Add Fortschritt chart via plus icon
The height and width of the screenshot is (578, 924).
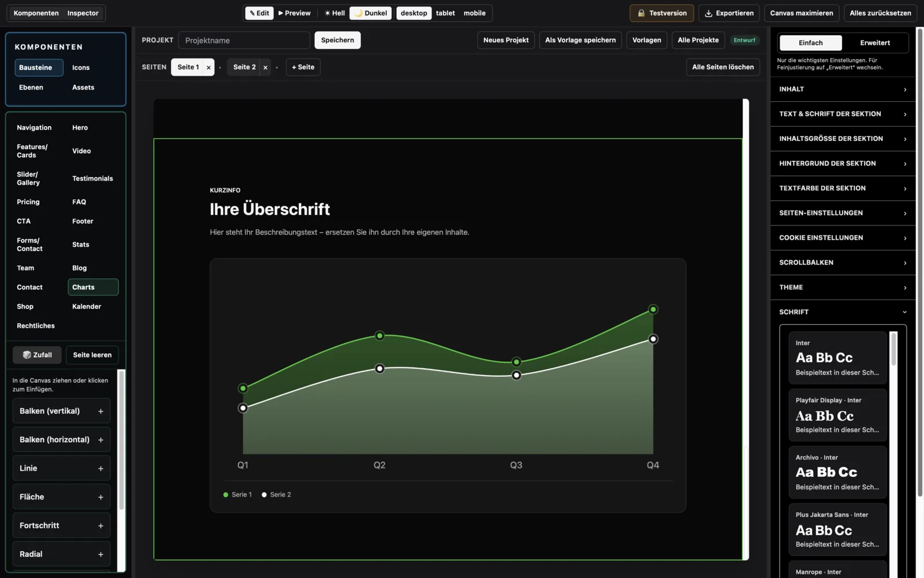click(x=100, y=526)
